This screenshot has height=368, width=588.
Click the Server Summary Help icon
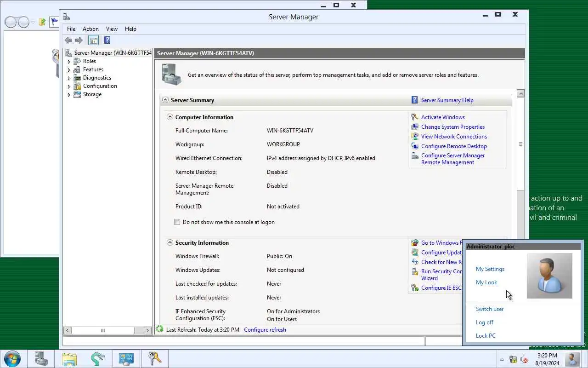415,100
